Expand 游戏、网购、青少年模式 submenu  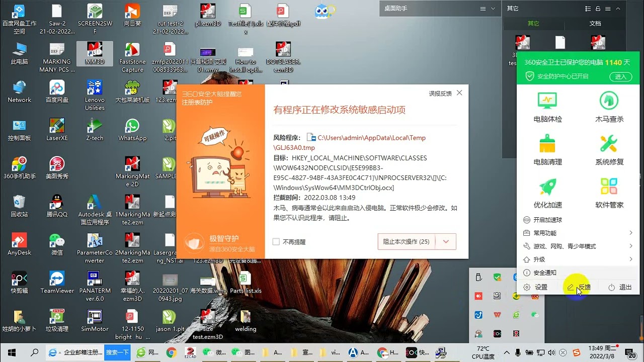tap(630, 246)
